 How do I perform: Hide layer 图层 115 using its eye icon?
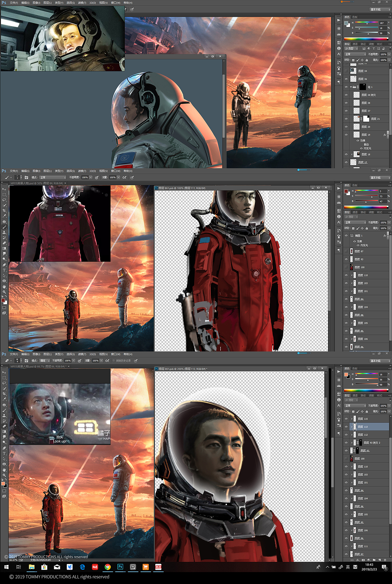point(346,419)
